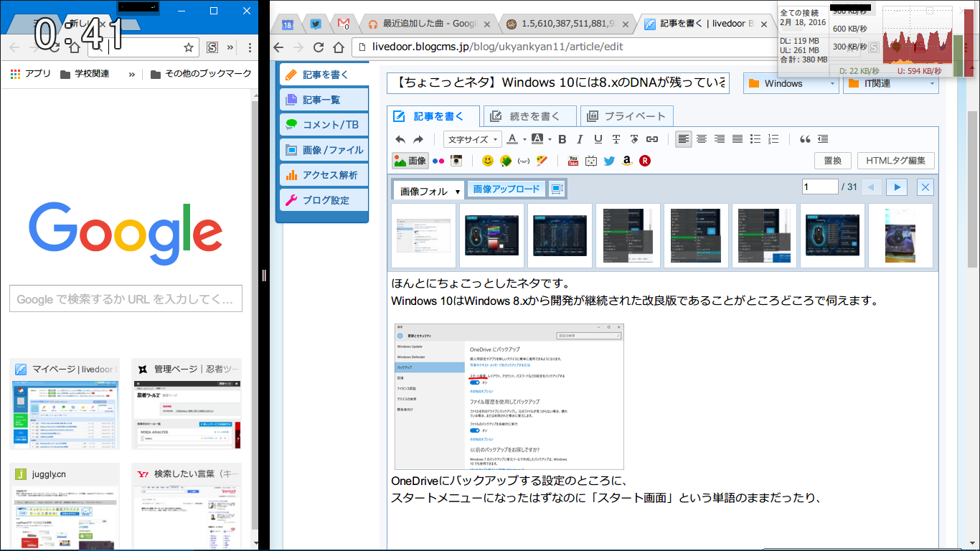980x551 pixels.
Task: Reload the livedoor blog page
Action: [x=319, y=47]
